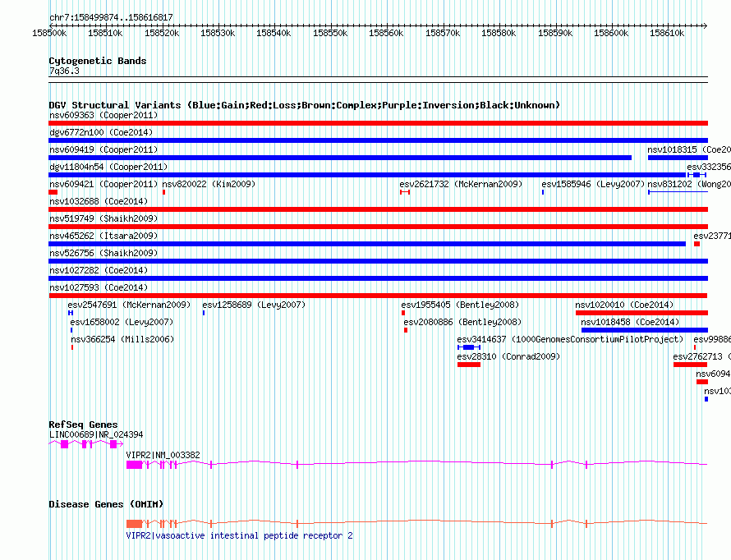
Task: Click the esv2547691 (McKernan2009) blue marker
Action: point(71,313)
